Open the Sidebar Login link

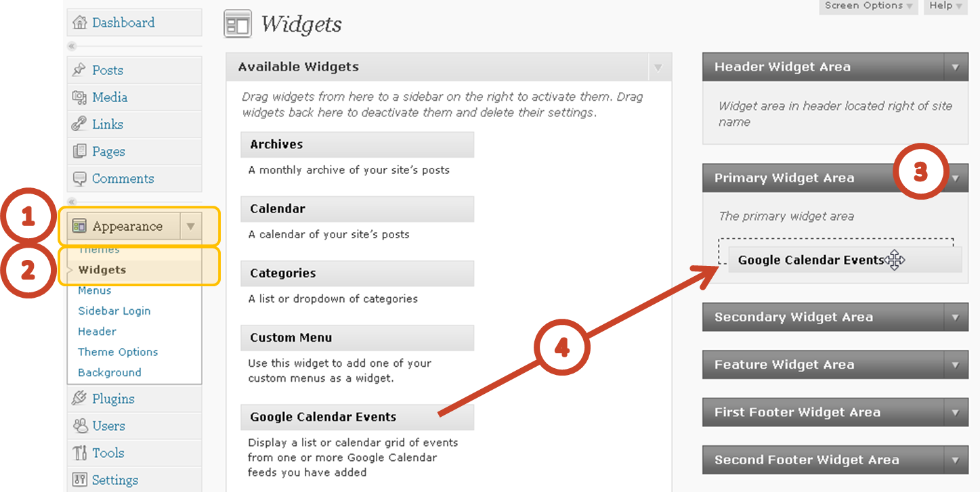coord(114,311)
